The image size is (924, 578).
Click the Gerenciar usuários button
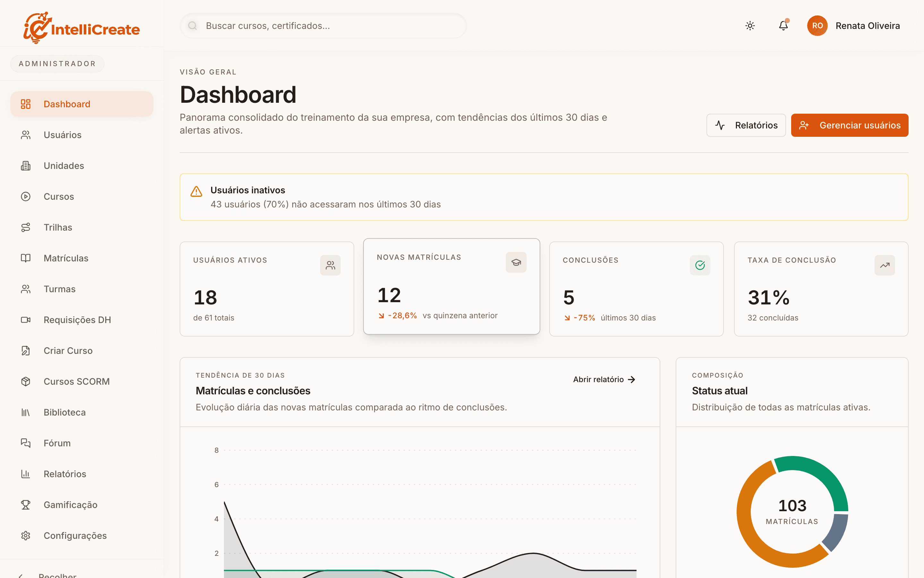click(x=850, y=125)
